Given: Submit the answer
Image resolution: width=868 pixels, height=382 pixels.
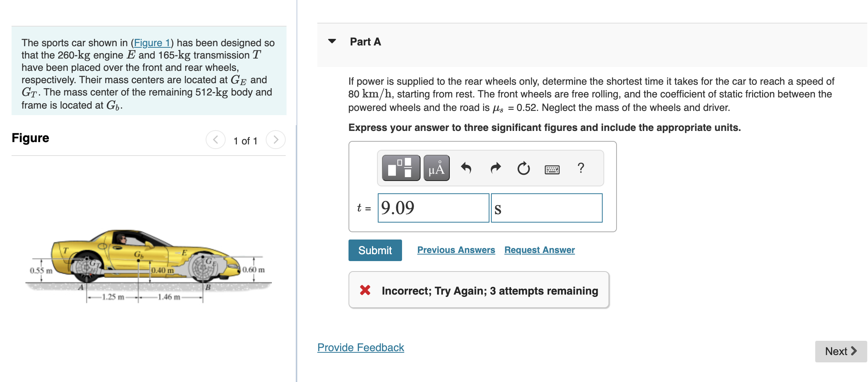Looking at the screenshot, I should (x=374, y=250).
